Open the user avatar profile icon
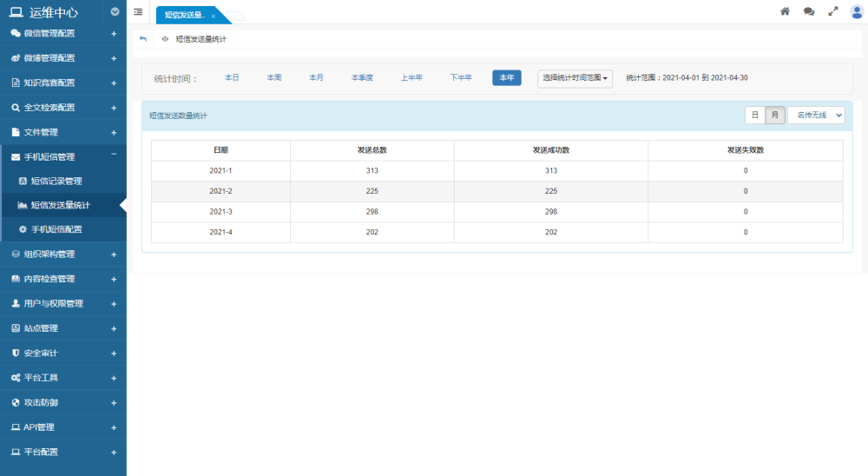868x476 pixels. coord(857,11)
